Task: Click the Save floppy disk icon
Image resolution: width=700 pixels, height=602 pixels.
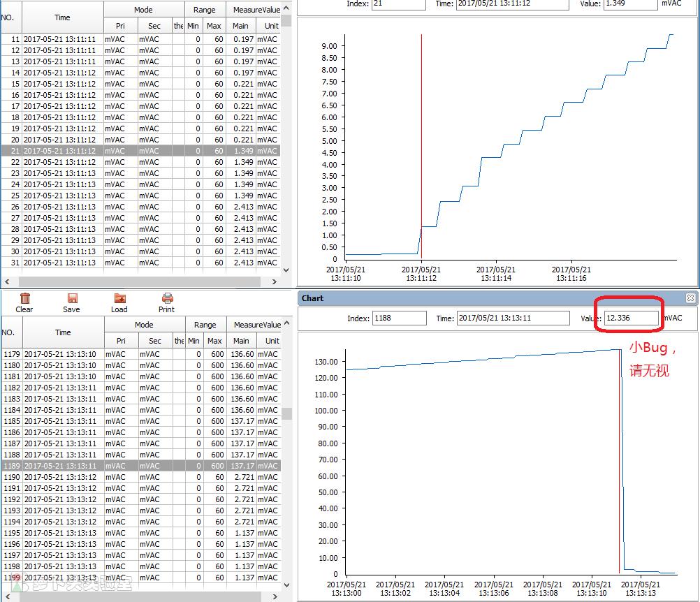Action: [x=71, y=298]
